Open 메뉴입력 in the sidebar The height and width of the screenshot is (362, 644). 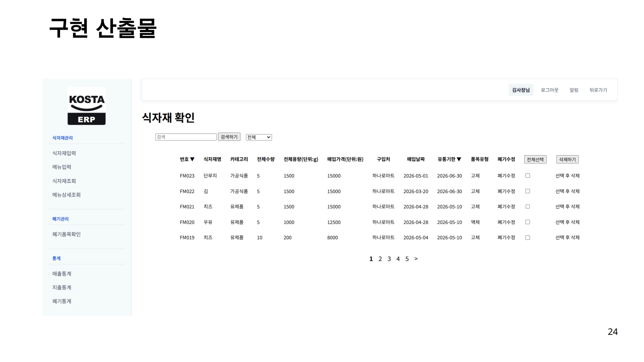click(x=62, y=167)
